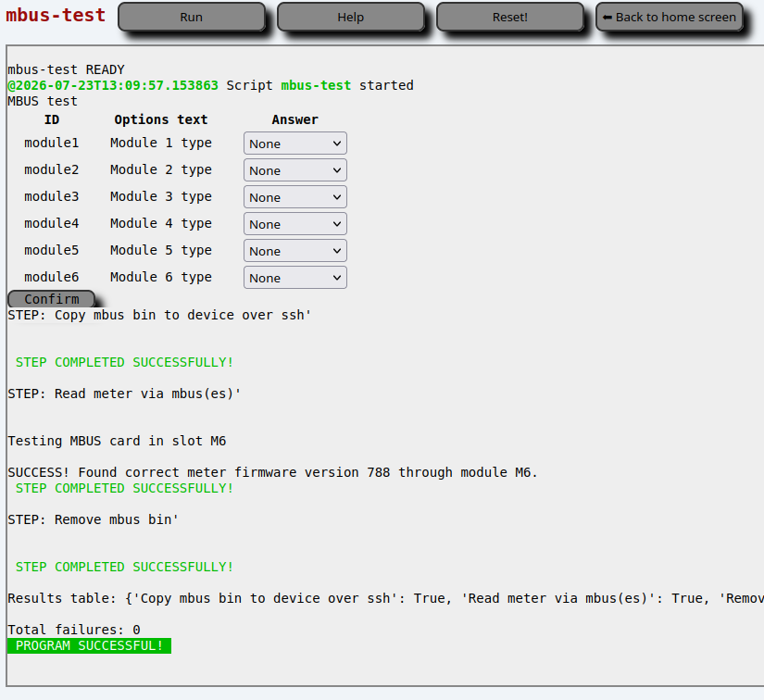Click the 'Module 5 type' label

point(161,250)
